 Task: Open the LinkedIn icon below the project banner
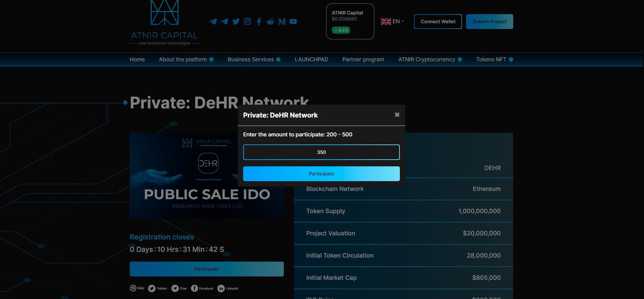pyautogui.click(x=221, y=289)
